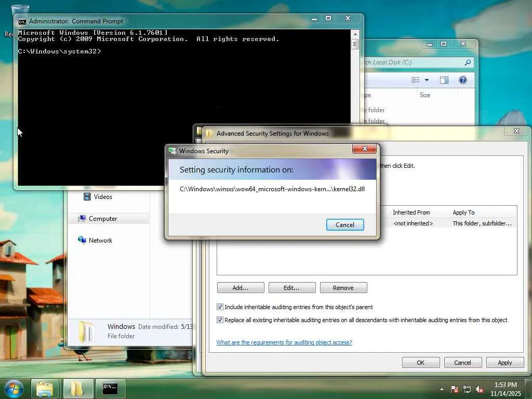
Task: Open the Start menu orb
Action: 14,389
